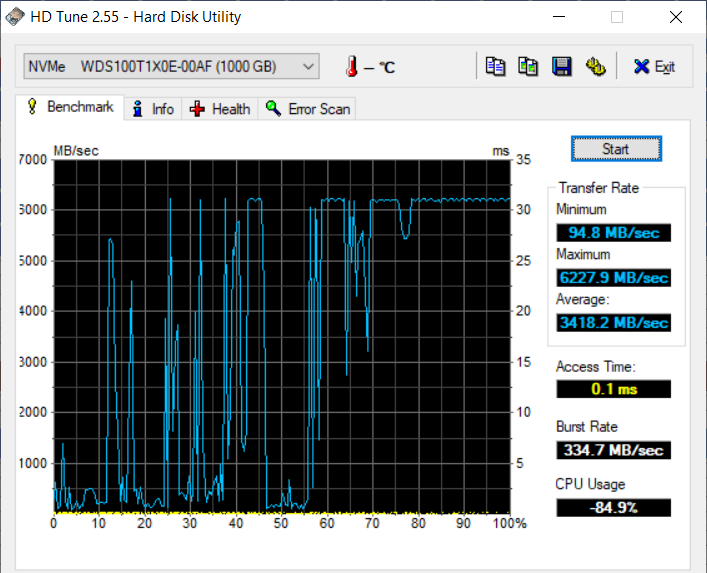Open the drive selection dropdown
This screenshot has height=573, width=707.
pyautogui.click(x=171, y=66)
